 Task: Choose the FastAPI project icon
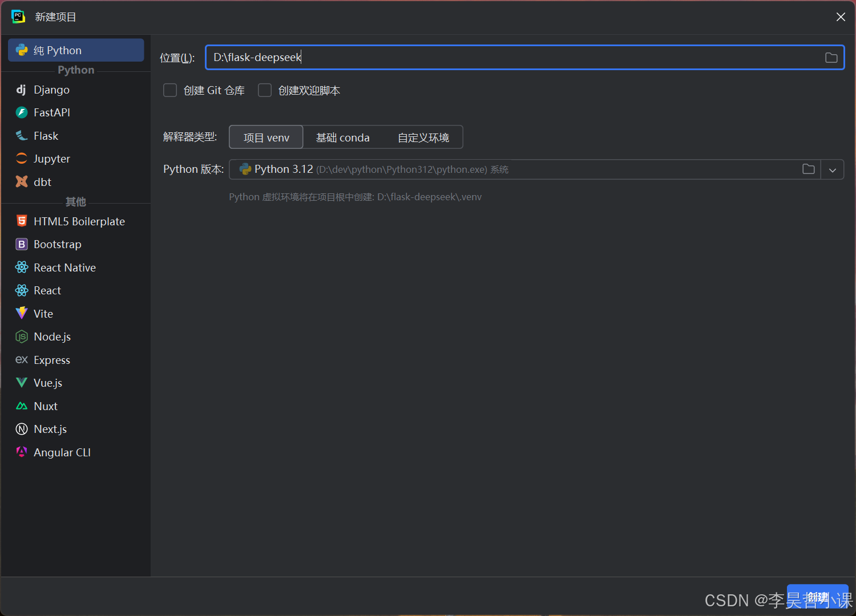[x=22, y=112]
